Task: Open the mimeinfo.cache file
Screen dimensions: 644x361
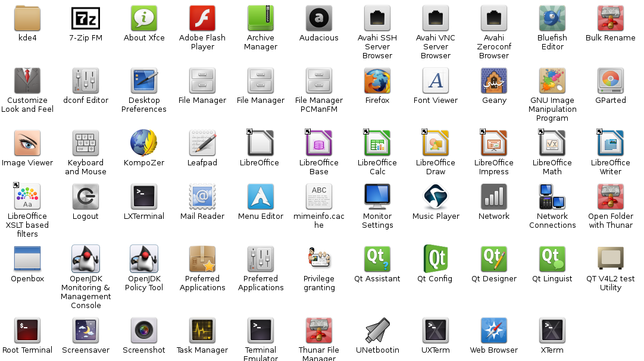Action: (x=318, y=196)
